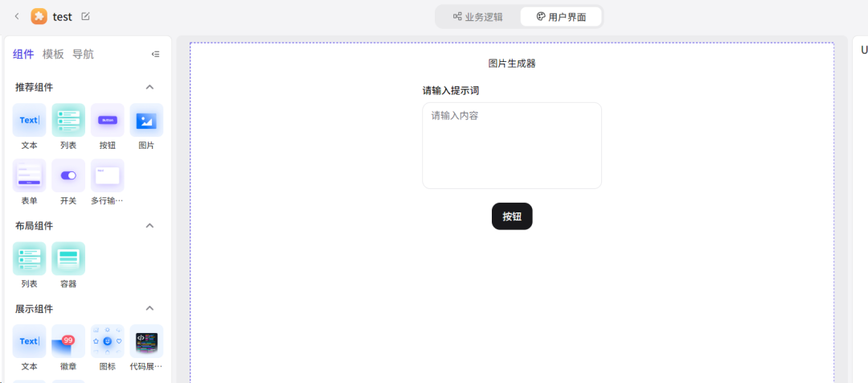Screen dimensions: 868x383
Task: Click the black 按钮 on canvas
Action: point(512,216)
